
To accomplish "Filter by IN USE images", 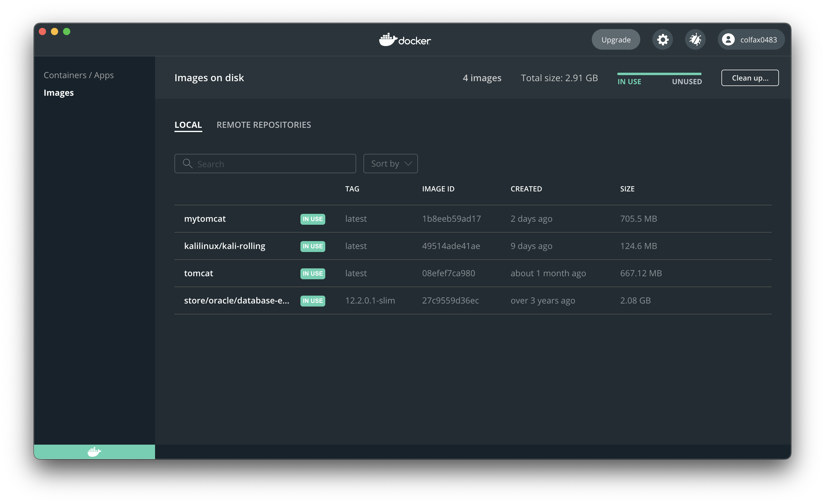I will click(x=629, y=82).
